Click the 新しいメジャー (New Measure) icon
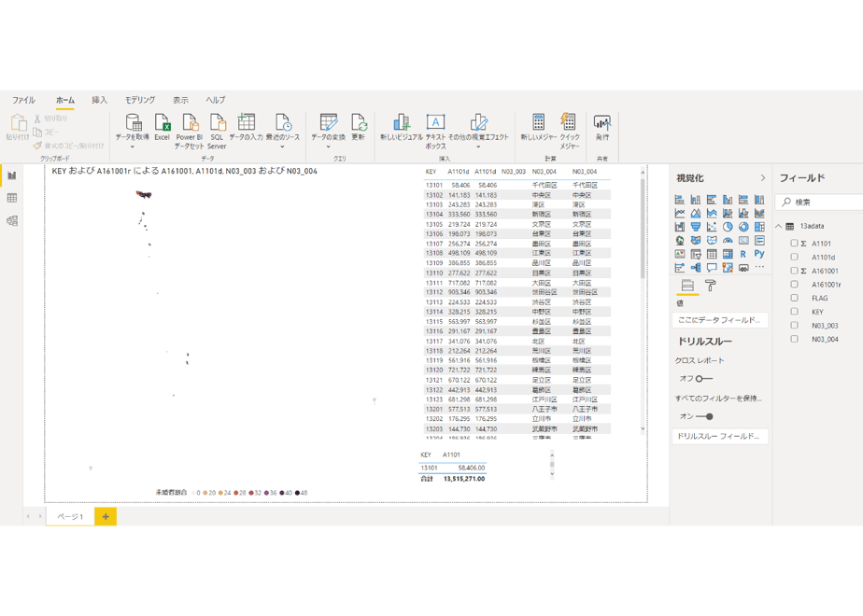The width and height of the screenshot is (863, 616). tap(538, 122)
